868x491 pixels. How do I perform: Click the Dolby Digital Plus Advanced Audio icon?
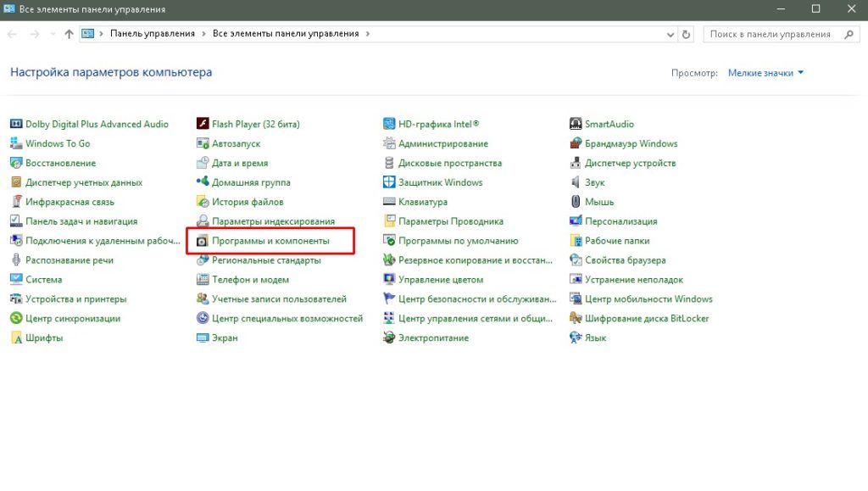(x=16, y=124)
